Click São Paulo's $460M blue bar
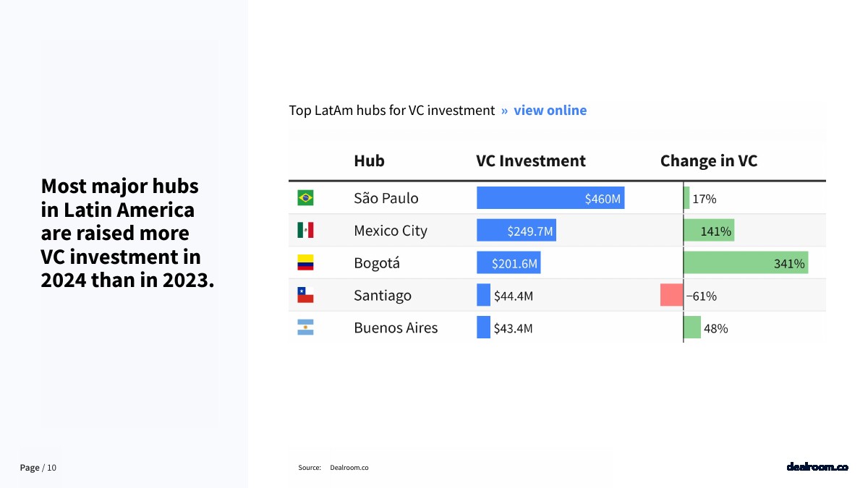 pyautogui.click(x=550, y=198)
